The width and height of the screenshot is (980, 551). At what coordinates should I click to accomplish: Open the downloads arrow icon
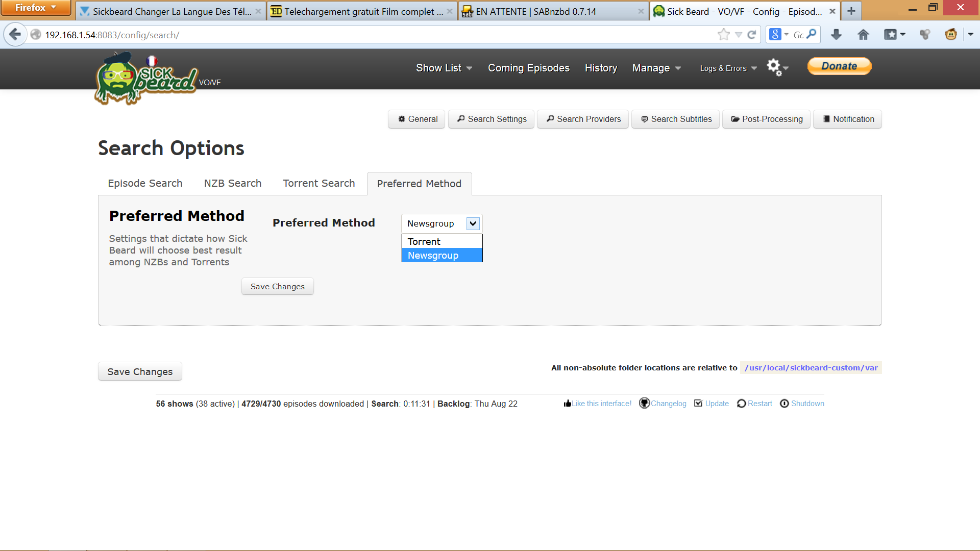coord(836,35)
